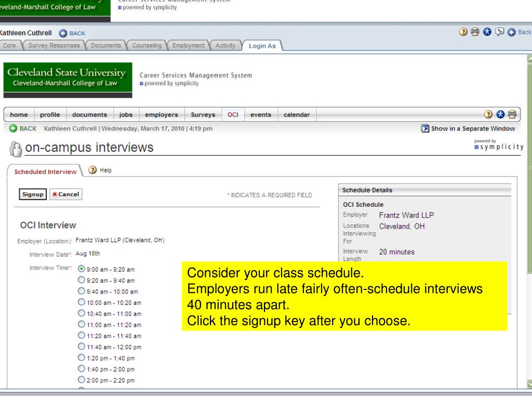
Task: Click printer icon in the navigation bar
Action: tap(512, 114)
